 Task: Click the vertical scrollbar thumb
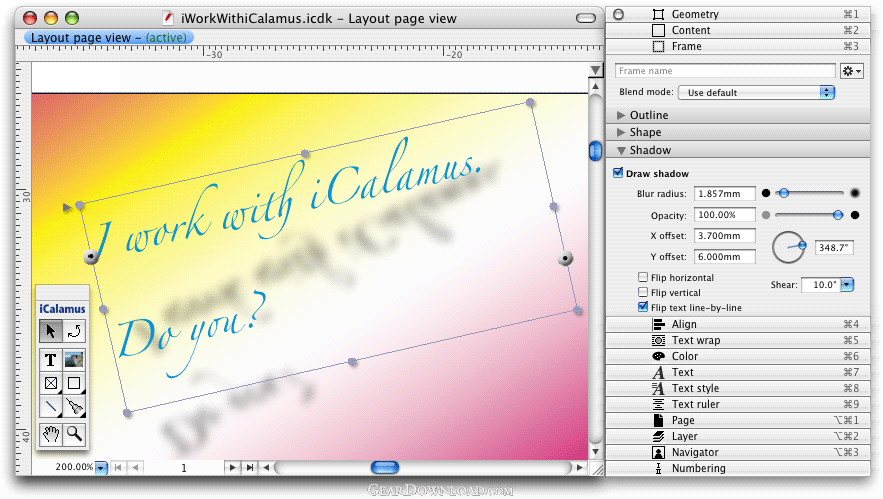(596, 150)
